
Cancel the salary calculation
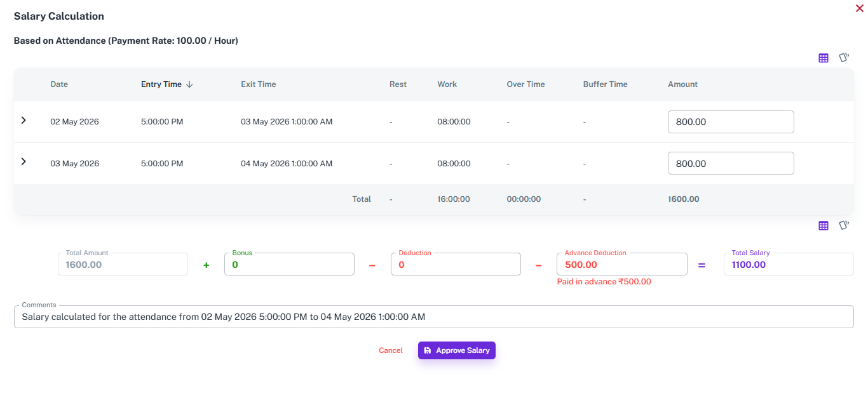coord(391,350)
